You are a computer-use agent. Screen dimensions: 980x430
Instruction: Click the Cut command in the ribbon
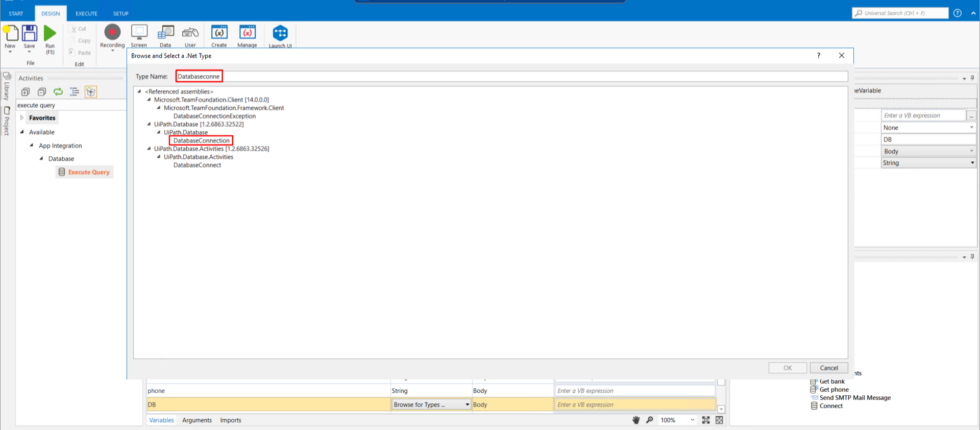(79, 29)
